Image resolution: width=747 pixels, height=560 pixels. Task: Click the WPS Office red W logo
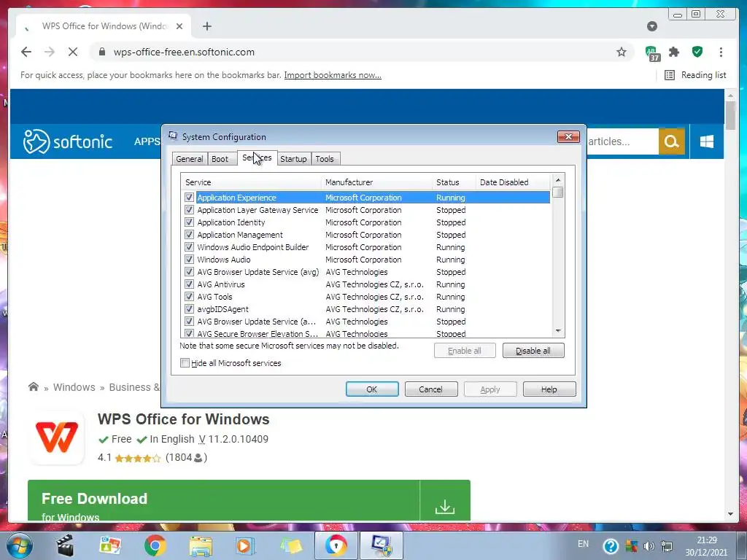click(57, 437)
